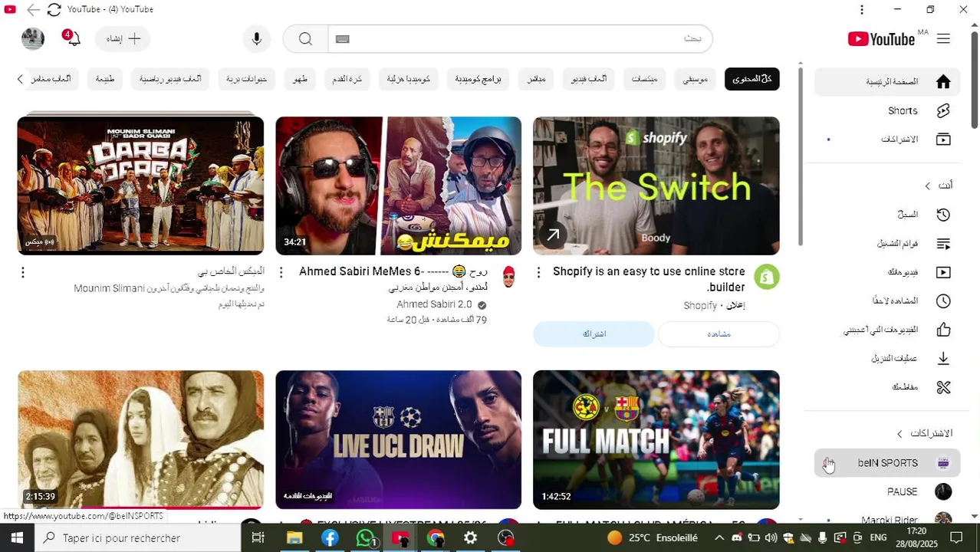980x552 pixels.
Task: Click the Shopify channel avatar
Action: pos(767,278)
